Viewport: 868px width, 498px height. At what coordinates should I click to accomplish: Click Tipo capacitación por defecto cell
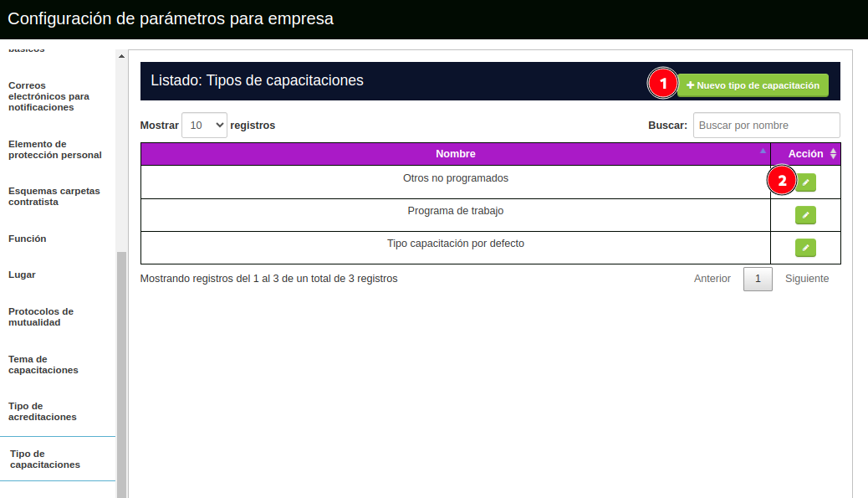[x=456, y=248]
